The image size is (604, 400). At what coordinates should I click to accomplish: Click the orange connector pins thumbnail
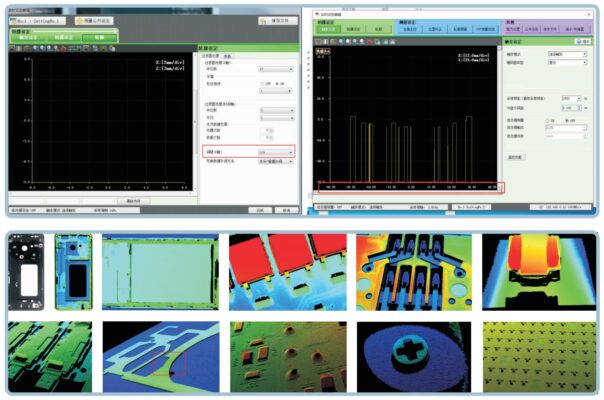(414, 272)
